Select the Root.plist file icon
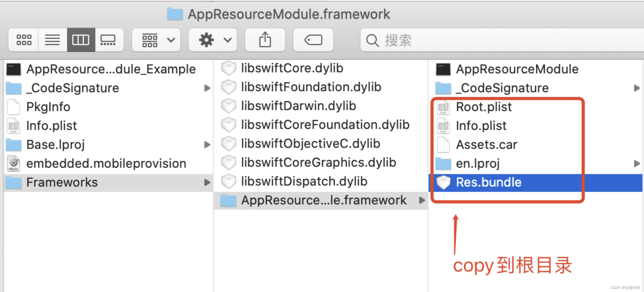The width and height of the screenshot is (644, 292). 443,107
